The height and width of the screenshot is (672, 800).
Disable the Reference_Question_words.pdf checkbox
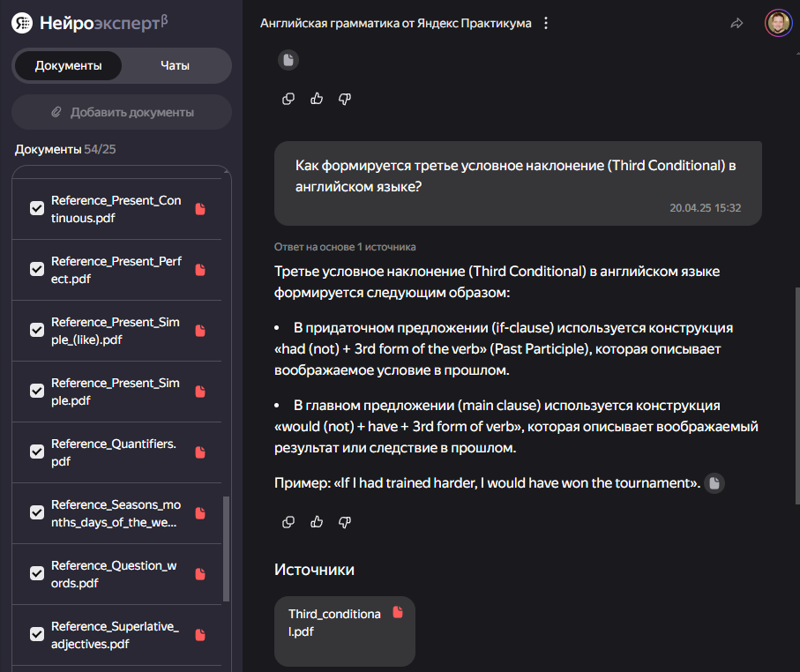point(37,573)
